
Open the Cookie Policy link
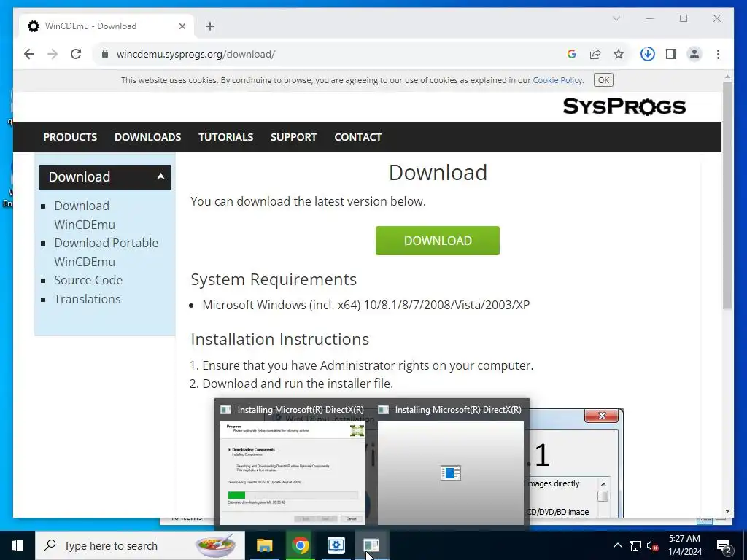coord(557,80)
